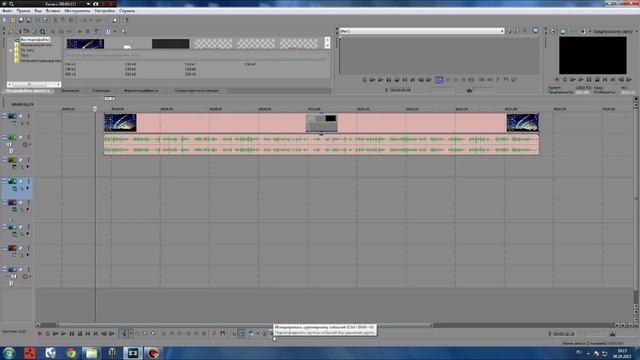This screenshot has width=640, height=360.
Task: Jump to timeline start with transport button
Action: [x=88, y=333]
